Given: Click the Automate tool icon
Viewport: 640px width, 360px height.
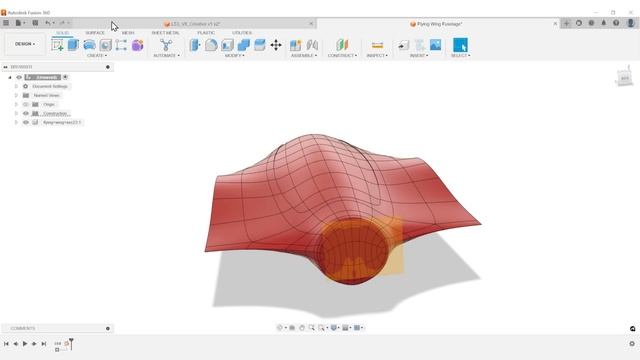Looking at the screenshot, I should pos(166,45).
